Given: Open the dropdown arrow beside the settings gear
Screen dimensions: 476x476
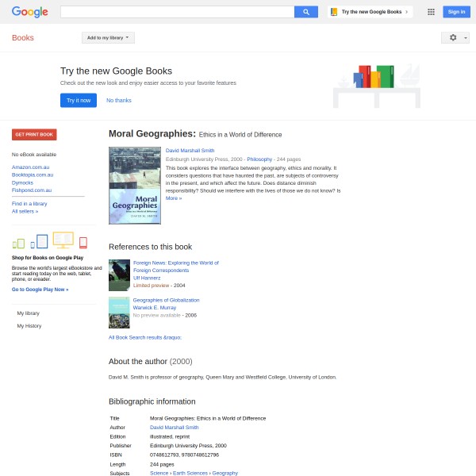Looking at the screenshot, I should pos(466,38).
